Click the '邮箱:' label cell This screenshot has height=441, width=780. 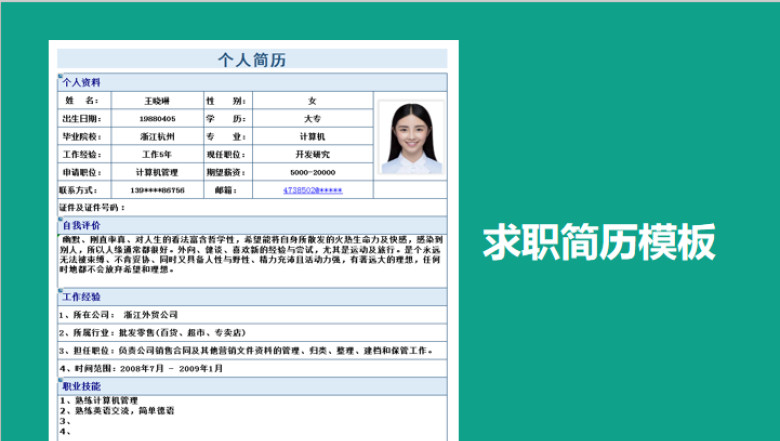pyautogui.click(x=228, y=190)
